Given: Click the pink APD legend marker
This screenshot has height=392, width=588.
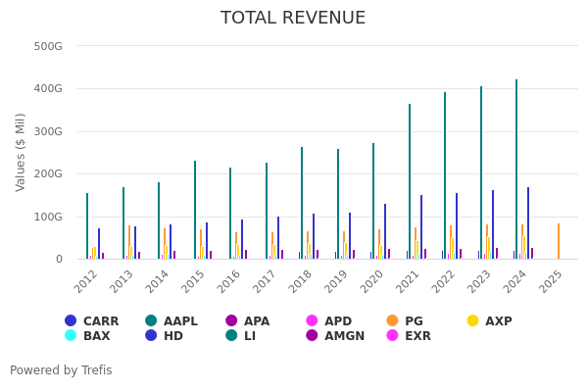Looking at the screenshot, I should coord(313,320).
